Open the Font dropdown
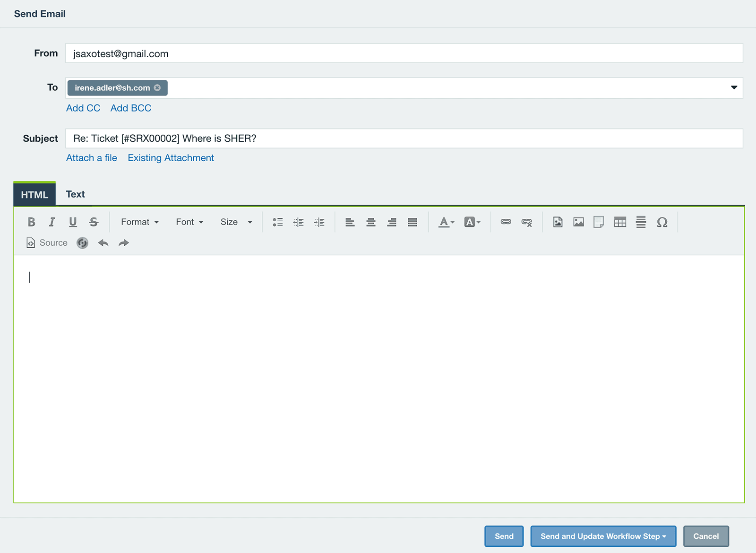Viewport: 756px width, 553px height. [189, 222]
